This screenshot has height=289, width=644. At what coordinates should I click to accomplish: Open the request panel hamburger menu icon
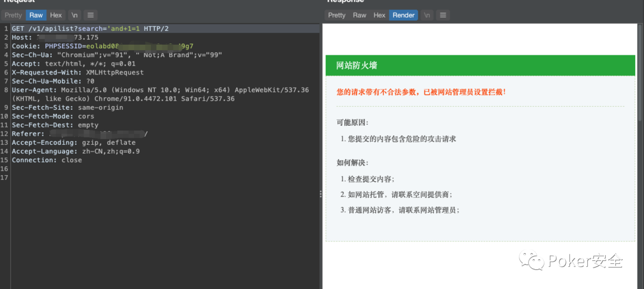coord(91,15)
